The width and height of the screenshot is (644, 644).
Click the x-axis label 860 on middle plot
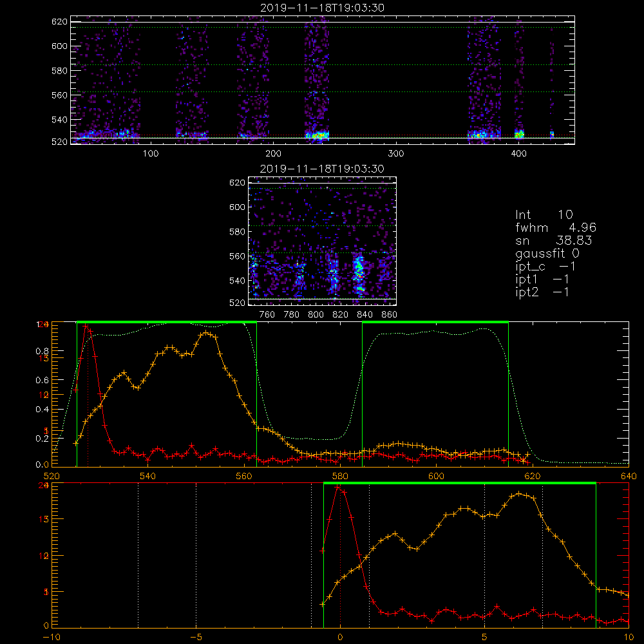pyautogui.click(x=390, y=315)
